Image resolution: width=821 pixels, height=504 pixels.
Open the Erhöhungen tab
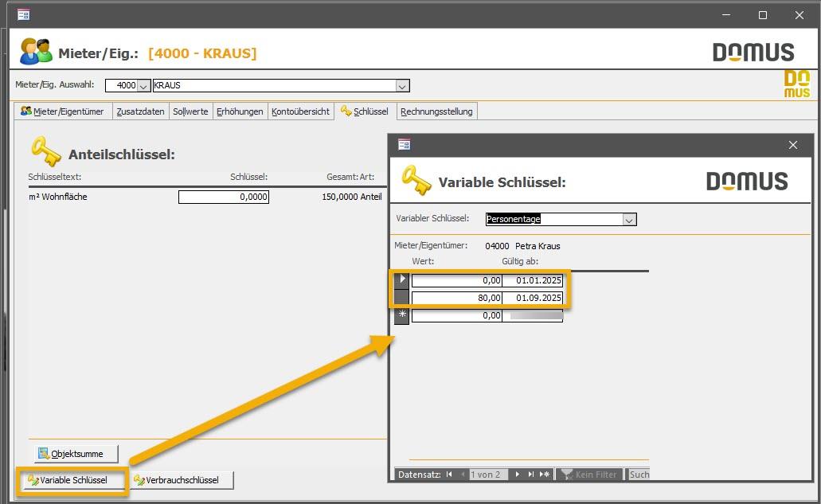[240, 111]
